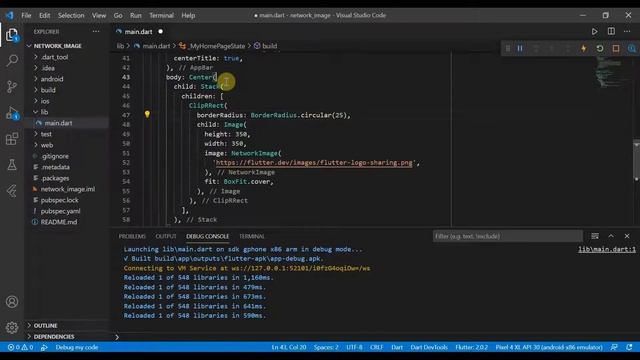Open the Manage gear icon
This screenshot has width=640, height=360.
point(12,327)
